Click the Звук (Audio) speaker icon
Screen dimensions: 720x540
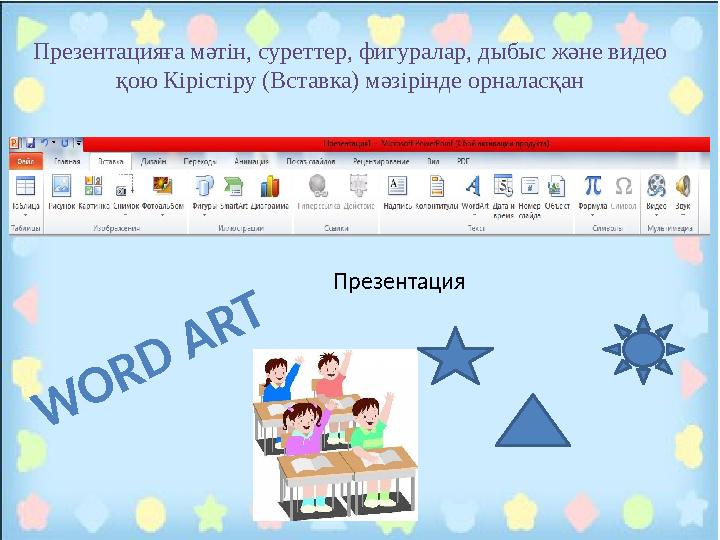(x=683, y=186)
